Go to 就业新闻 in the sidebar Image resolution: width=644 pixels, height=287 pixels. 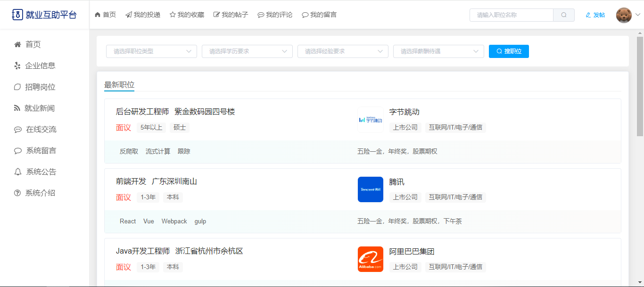coord(40,108)
